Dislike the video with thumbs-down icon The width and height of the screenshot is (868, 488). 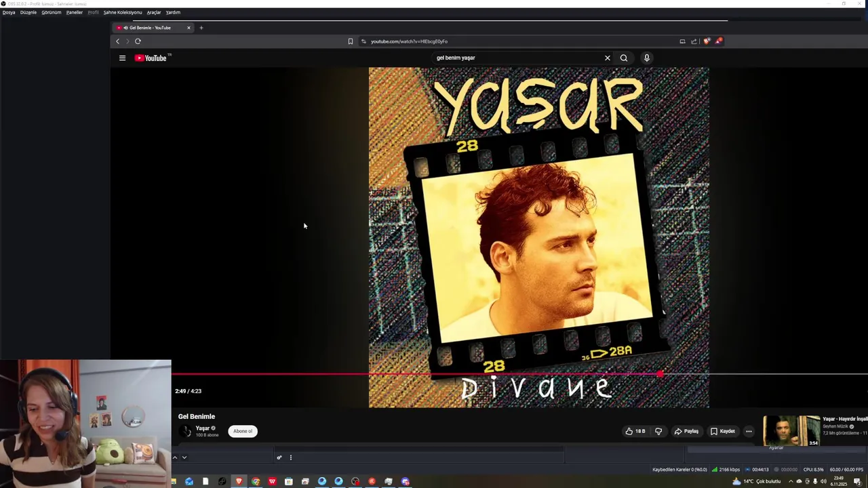(658, 431)
